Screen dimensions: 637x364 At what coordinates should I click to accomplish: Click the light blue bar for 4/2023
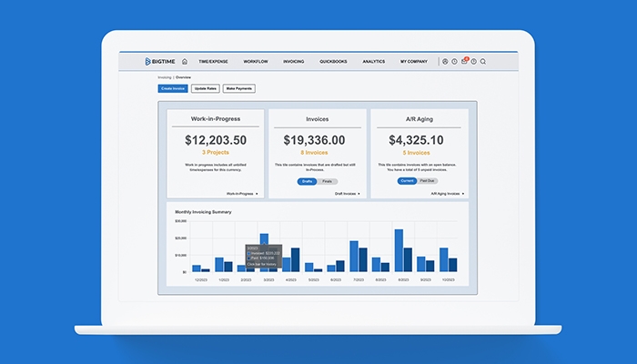pos(287,265)
